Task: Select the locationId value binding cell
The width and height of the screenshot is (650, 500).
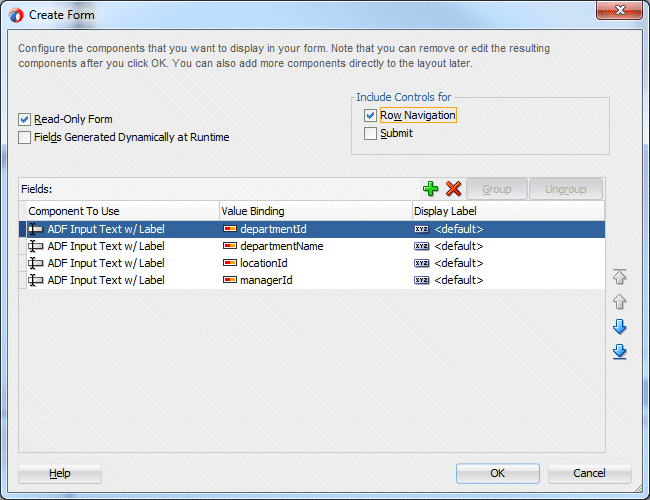Action: [315, 263]
